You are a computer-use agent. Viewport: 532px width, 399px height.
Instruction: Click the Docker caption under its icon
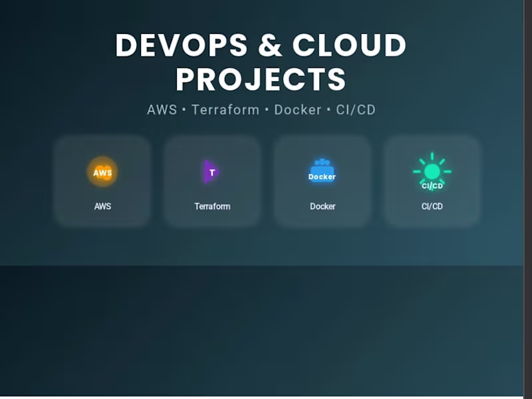point(322,206)
